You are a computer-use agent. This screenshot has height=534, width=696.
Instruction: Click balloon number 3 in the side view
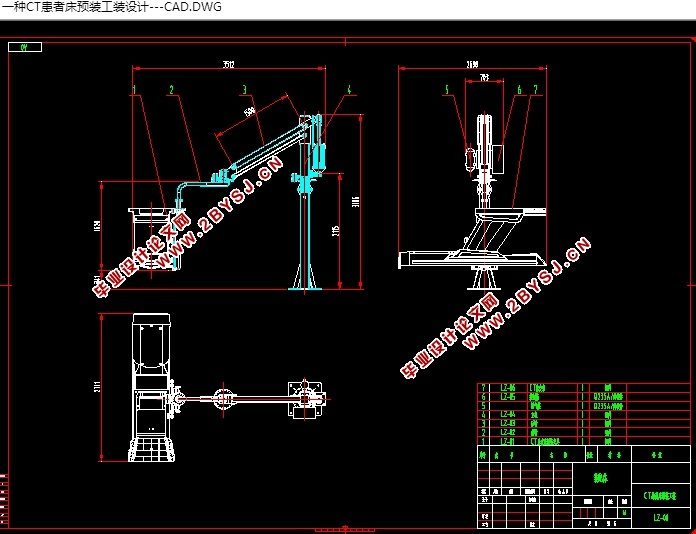tap(244, 90)
